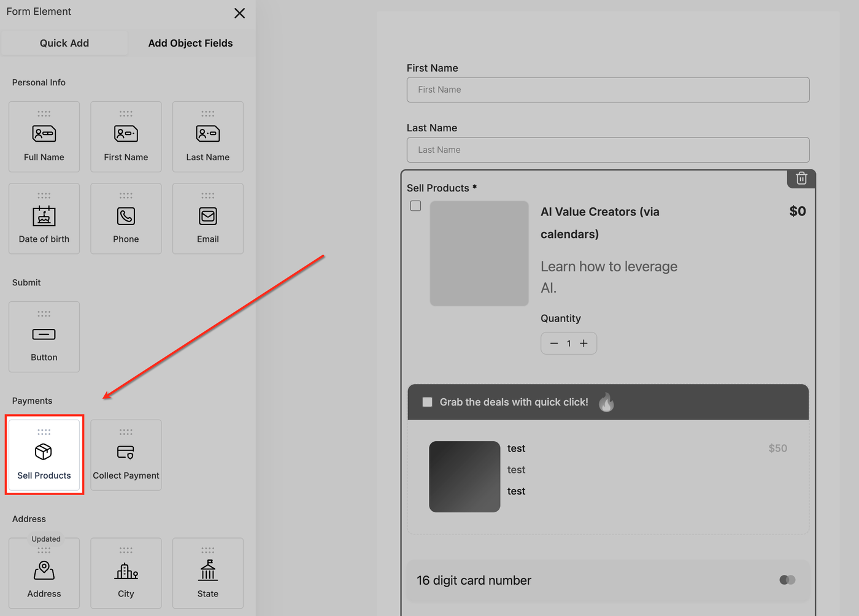Delete the Sell Products block with trash icon
Viewport: 859px width, 616px height.
click(x=801, y=179)
